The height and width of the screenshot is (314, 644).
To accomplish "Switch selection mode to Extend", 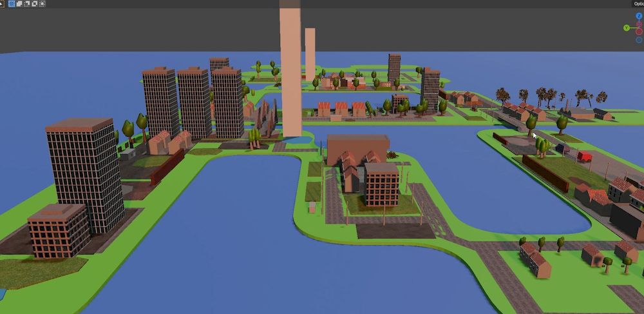I will tap(19, 3).
